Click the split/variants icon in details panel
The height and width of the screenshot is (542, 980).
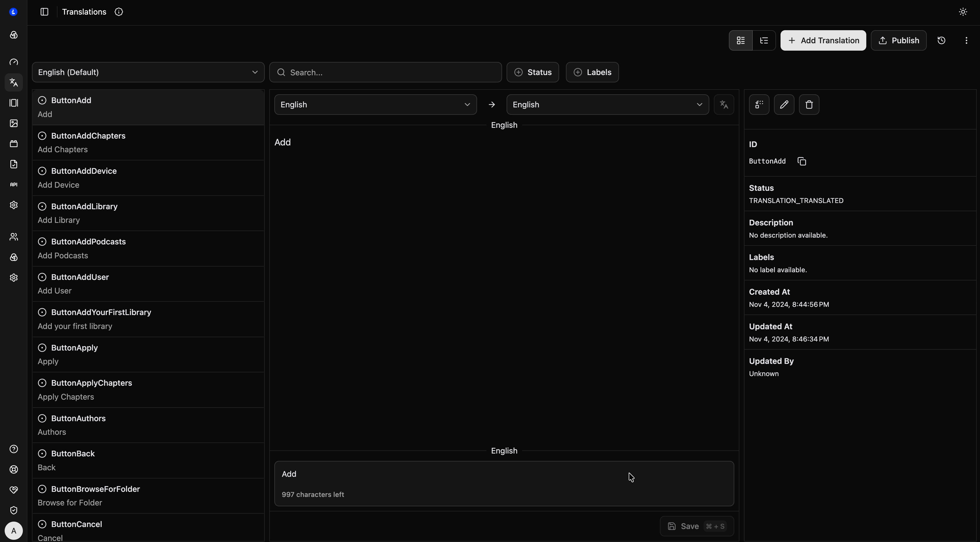[759, 105]
